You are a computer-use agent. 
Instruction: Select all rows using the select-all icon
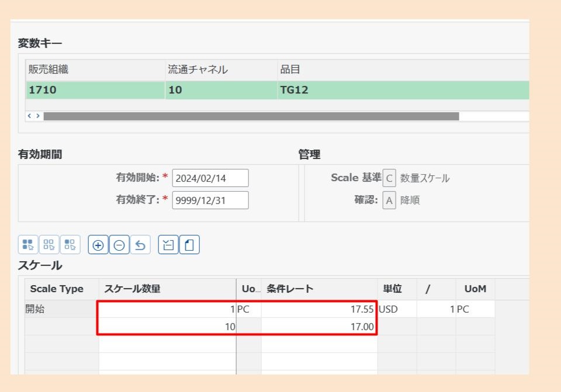point(29,245)
